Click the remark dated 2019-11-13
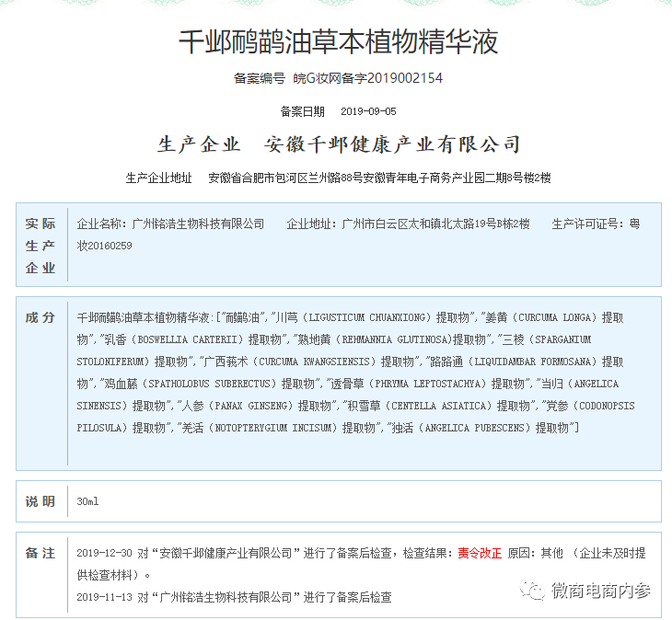 (x=234, y=597)
